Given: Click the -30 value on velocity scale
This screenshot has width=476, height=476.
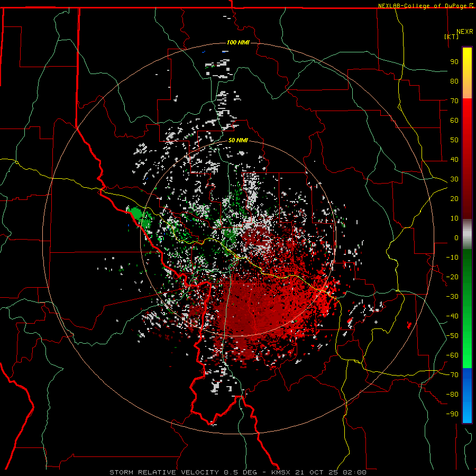Looking at the screenshot, I should 452,296.
